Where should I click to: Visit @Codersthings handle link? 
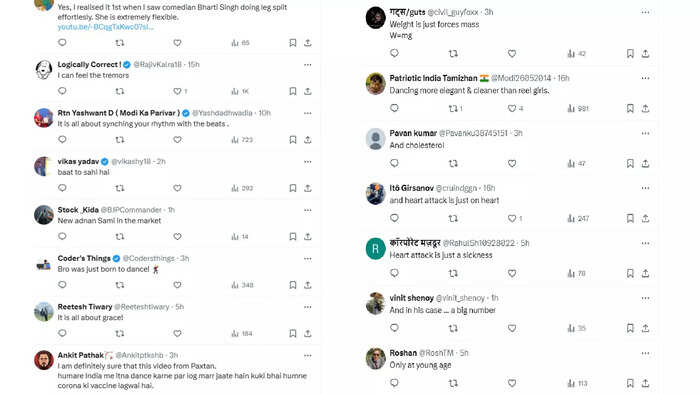[149, 258]
